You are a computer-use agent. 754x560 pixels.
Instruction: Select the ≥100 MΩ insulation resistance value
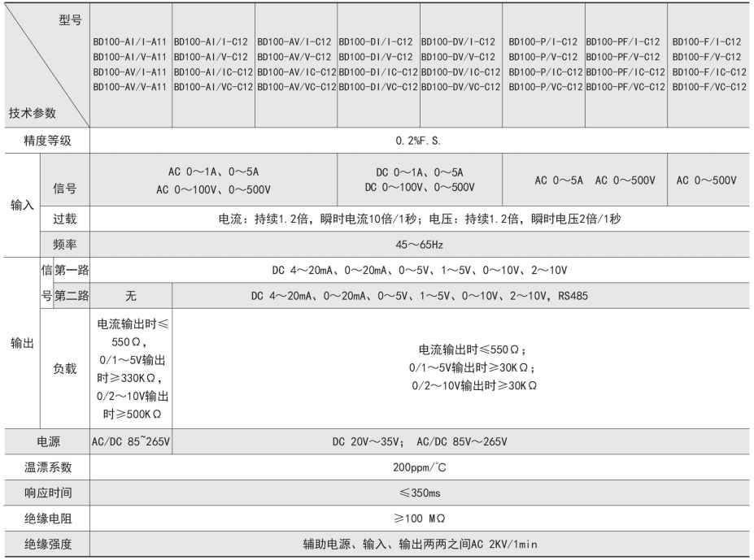[x=420, y=519]
